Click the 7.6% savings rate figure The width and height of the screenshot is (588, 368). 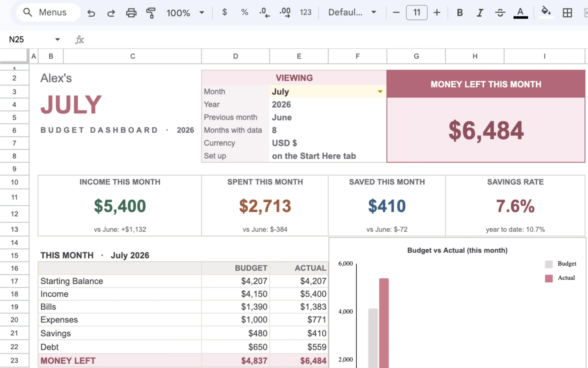click(x=515, y=206)
